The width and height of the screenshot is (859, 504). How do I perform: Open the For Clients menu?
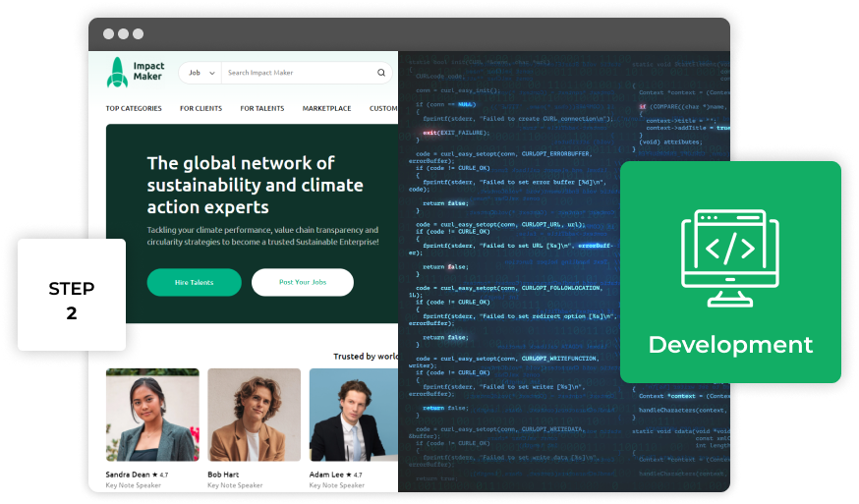point(201,108)
